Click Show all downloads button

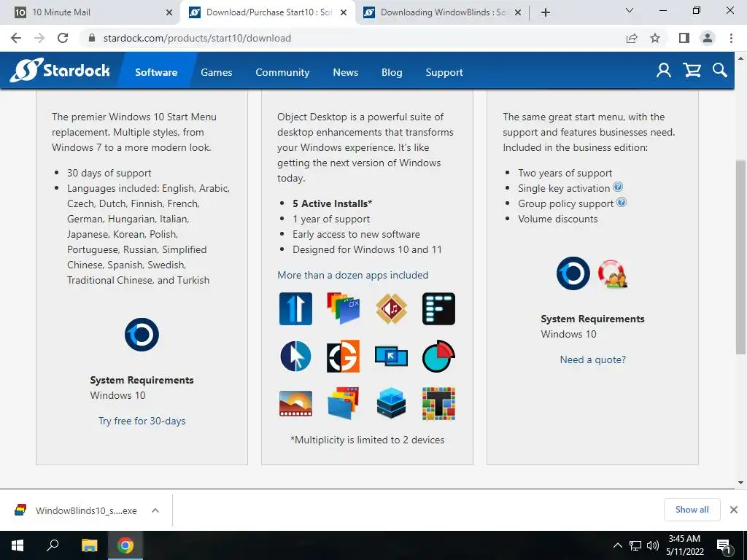692,510
